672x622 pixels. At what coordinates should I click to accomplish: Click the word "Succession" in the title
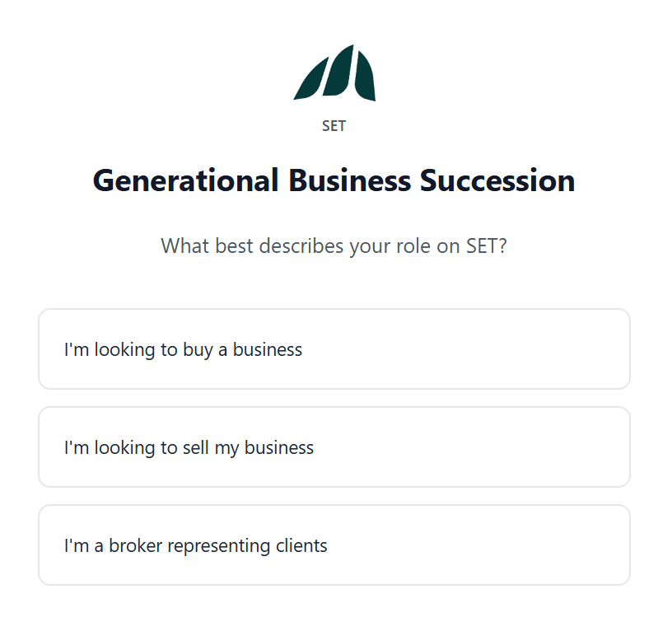[x=497, y=180]
